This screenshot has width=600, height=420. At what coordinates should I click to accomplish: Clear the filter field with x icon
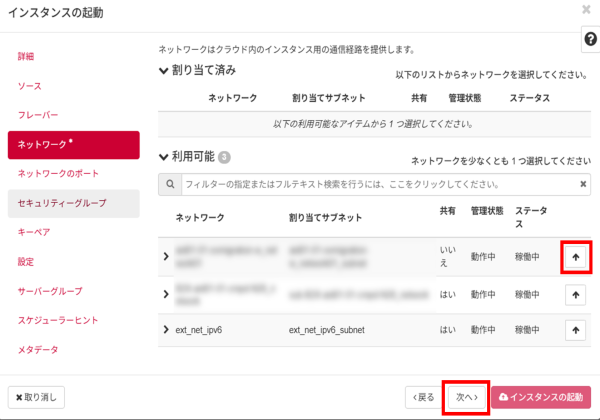pyautogui.click(x=583, y=184)
